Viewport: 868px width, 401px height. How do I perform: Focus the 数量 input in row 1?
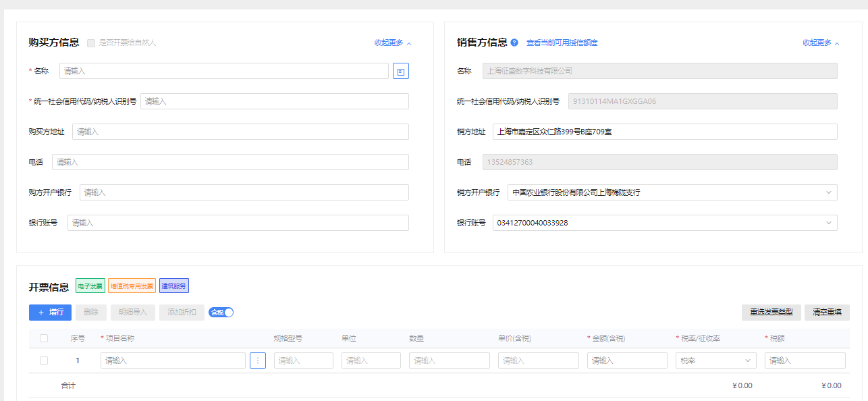(450, 360)
